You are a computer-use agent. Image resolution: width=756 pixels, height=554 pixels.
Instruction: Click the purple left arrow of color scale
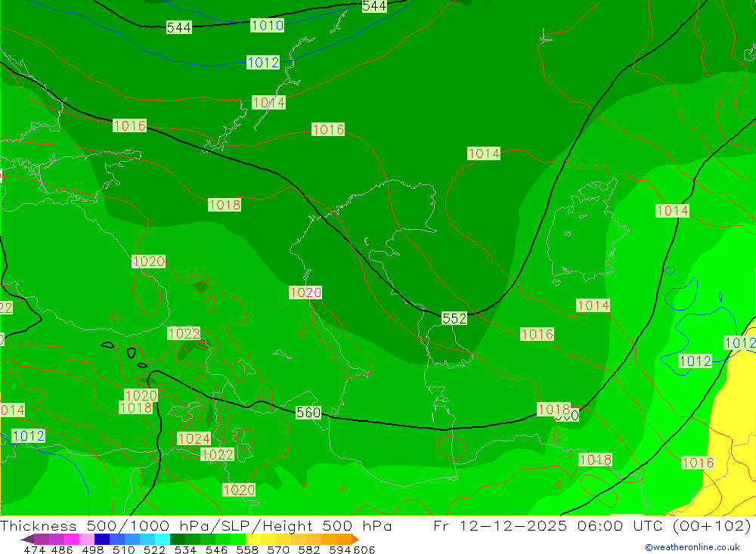(27, 539)
